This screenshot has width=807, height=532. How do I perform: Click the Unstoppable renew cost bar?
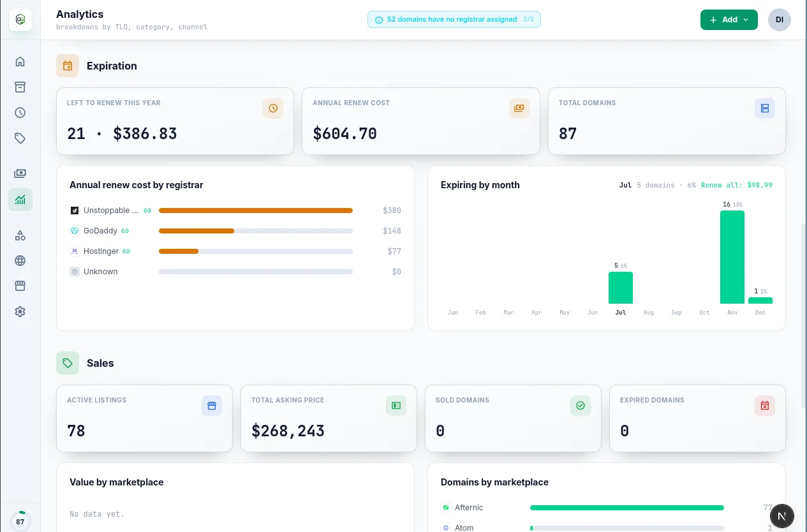(256, 211)
